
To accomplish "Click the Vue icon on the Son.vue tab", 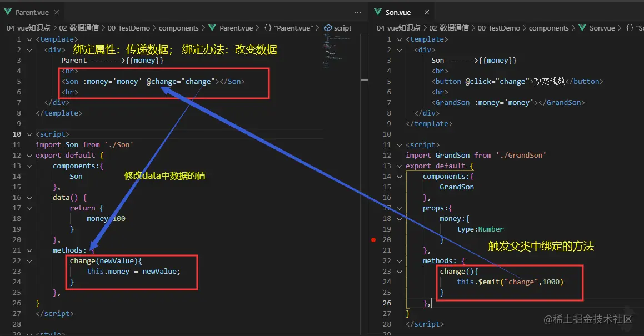I will pyautogui.click(x=378, y=12).
